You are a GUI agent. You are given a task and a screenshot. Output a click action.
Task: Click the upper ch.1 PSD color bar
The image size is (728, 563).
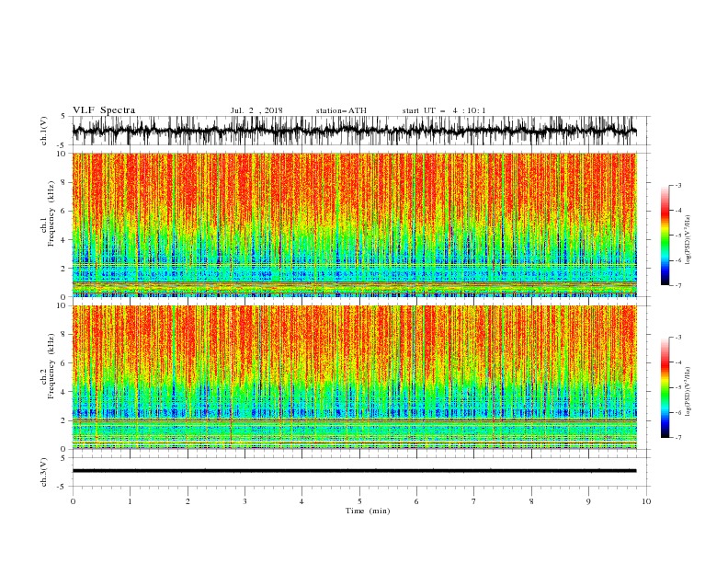(x=665, y=236)
